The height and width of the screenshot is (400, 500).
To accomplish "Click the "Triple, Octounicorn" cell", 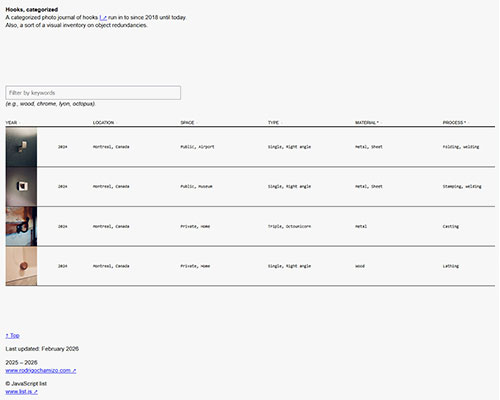I will pyautogui.click(x=289, y=226).
